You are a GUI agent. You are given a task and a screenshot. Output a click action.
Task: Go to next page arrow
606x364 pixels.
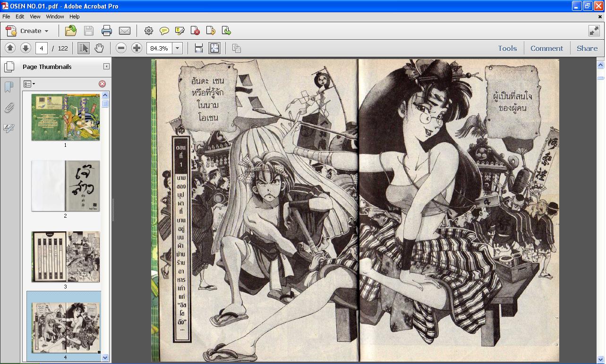coord(26,48)
